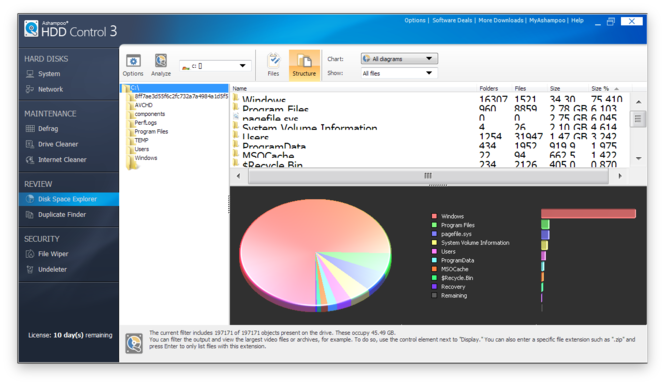Select Windows row in file list
Image resolution: width=665 pixels, height=385 pixels.
coord(430,99)
